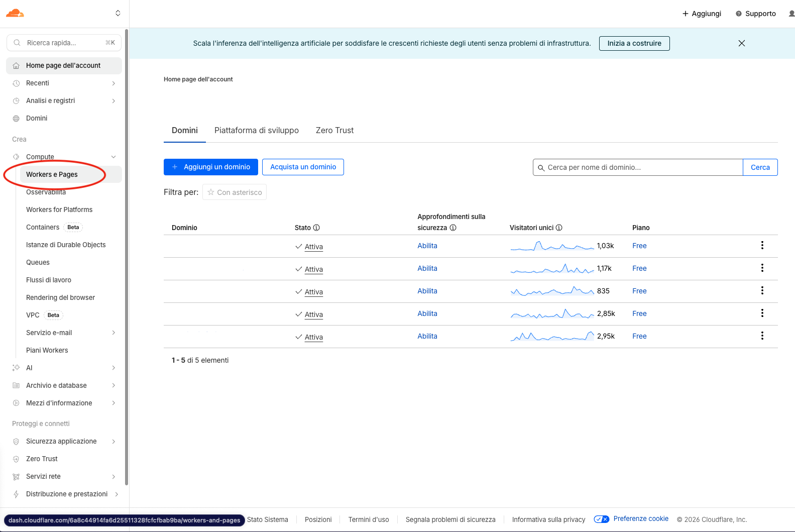Image resolution: width=795 pixels, height=532 pixels.
Task: Open actions menu for 1,03k row
Action: pyautogui.click(x=762, y=245)
